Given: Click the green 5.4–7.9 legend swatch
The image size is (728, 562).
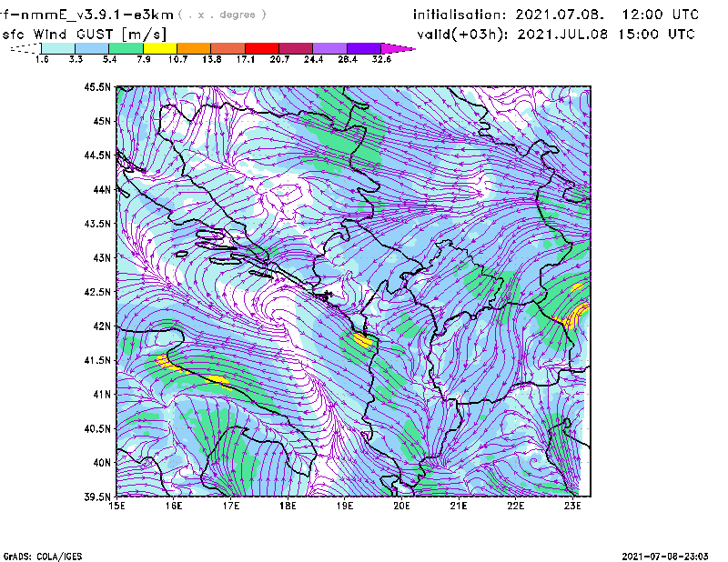Looking at the screenshot, I should 126,48.
